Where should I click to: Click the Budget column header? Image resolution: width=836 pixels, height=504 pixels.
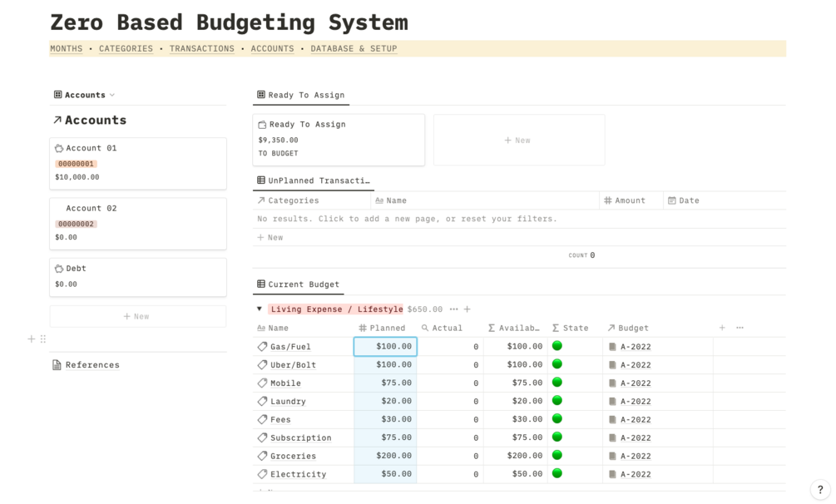coord(657,328)
